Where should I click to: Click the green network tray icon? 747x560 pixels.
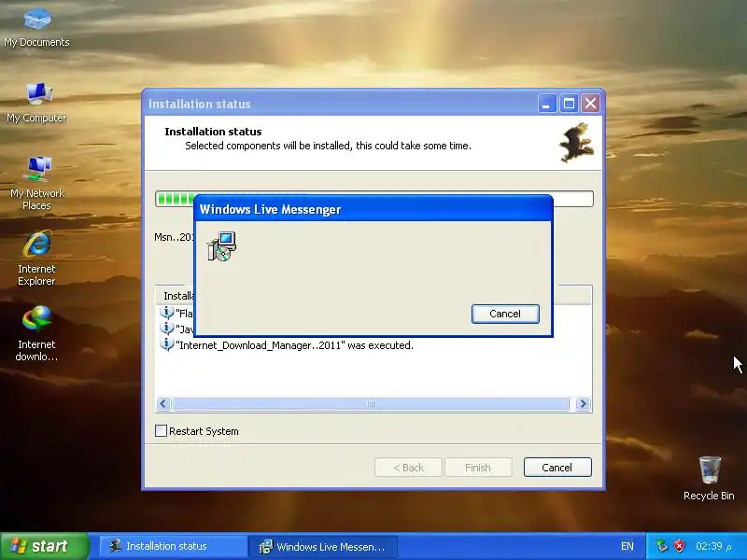click(x=662, y=546)
